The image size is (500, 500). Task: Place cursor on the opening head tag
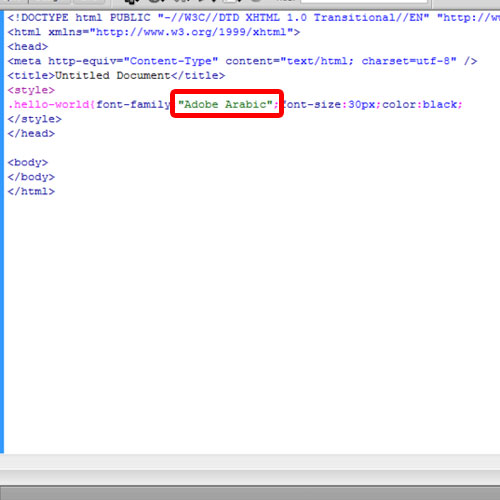(28, 46)
